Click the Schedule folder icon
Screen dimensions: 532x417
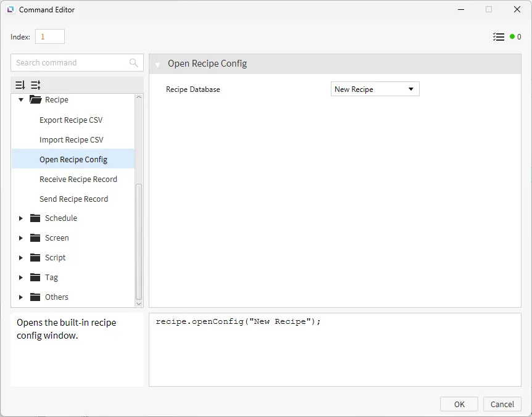point(35,218)
